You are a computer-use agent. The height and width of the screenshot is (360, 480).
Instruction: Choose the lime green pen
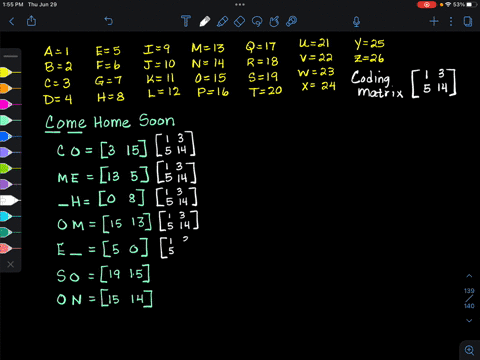click(10, 168)
